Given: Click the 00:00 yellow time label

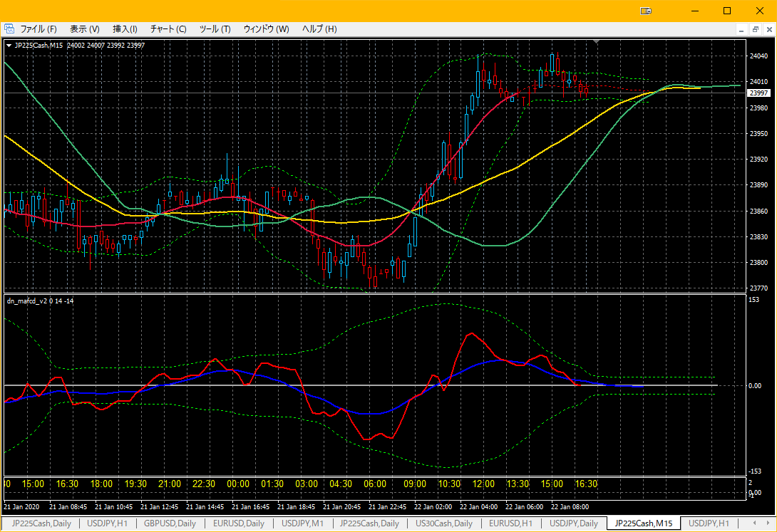Looking at the screenshot, I should pyautogui.click(x=238, y=484).
